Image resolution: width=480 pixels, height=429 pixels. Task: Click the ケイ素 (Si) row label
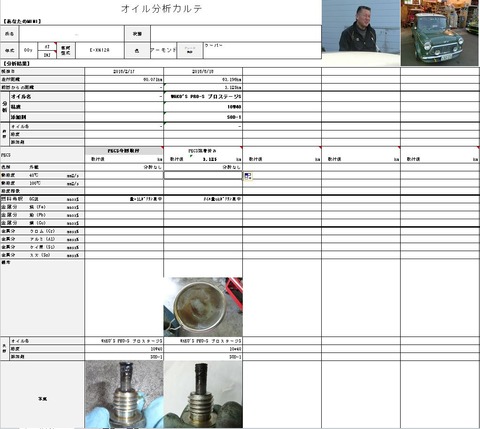tap(42, 247)
